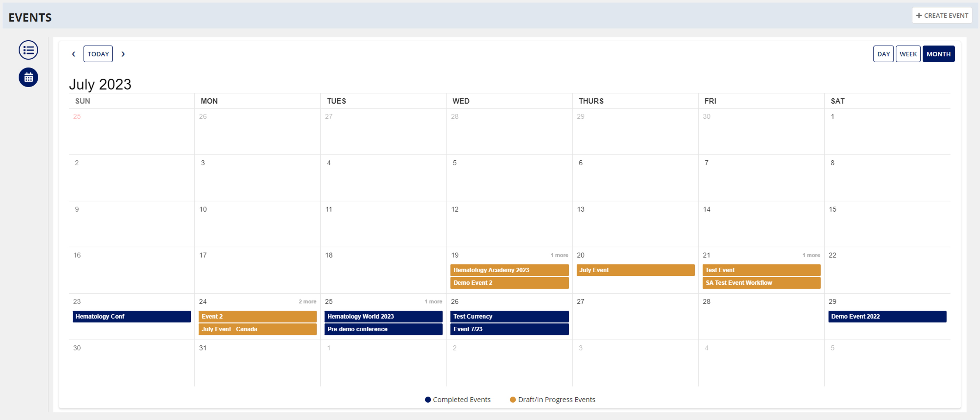Click the July 2023 month title

[x=100, y=84]
